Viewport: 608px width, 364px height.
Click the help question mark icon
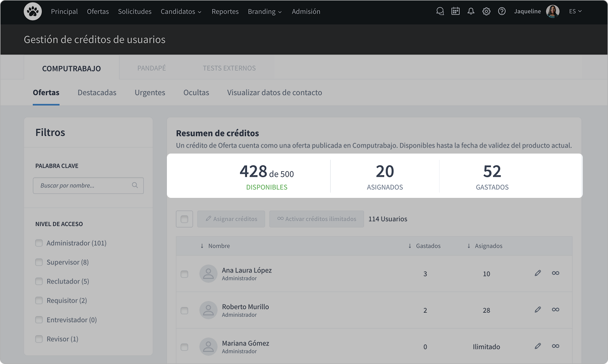click(502, 11)
